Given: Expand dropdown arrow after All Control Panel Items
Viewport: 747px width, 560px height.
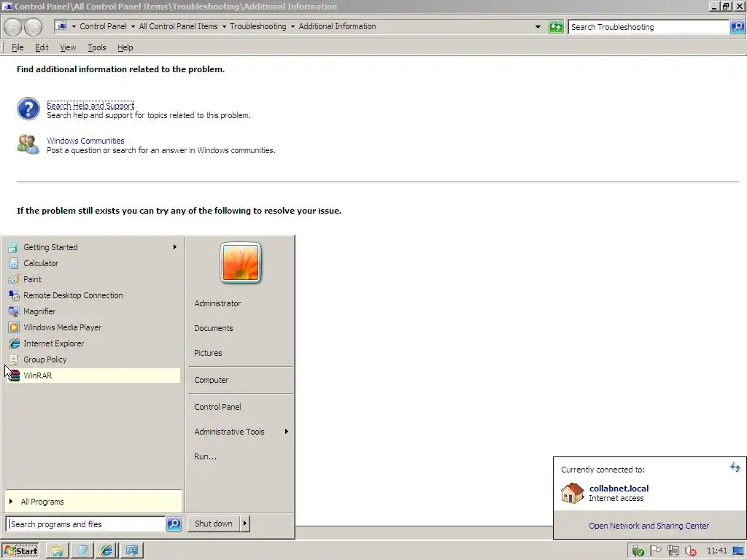Looking at the screenshot, I should click(224, 27).
